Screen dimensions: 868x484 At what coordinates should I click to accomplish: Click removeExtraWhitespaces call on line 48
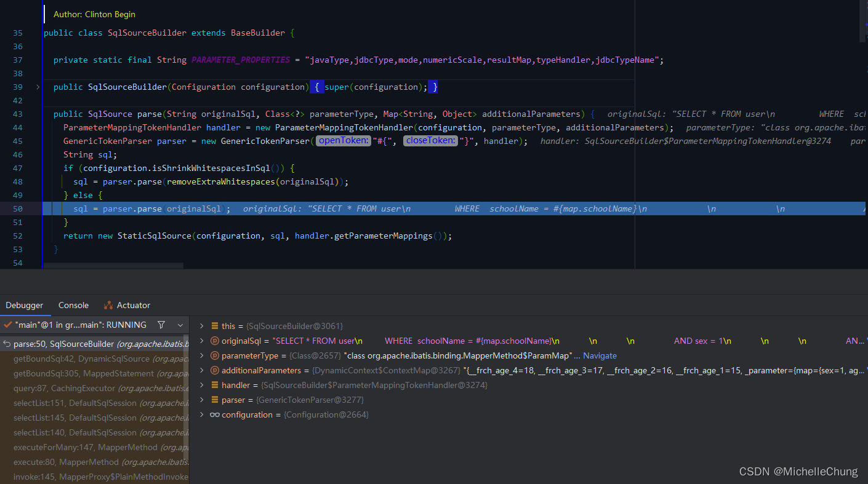pos(221,181)
